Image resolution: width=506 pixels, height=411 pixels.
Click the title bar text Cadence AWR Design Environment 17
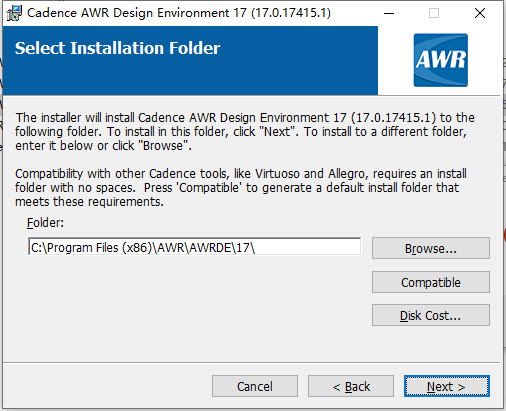click(x=179, y=13)
